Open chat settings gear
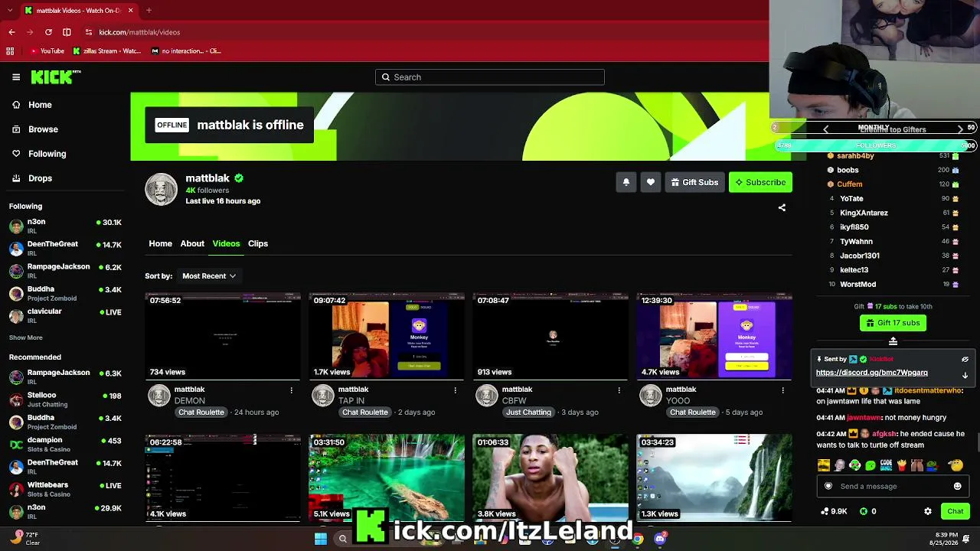 928,511
